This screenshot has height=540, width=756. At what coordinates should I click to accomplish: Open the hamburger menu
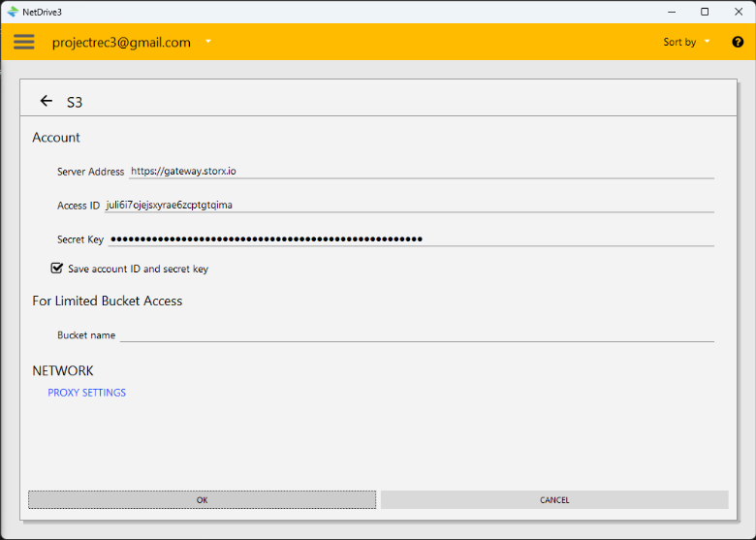point(23,42)
